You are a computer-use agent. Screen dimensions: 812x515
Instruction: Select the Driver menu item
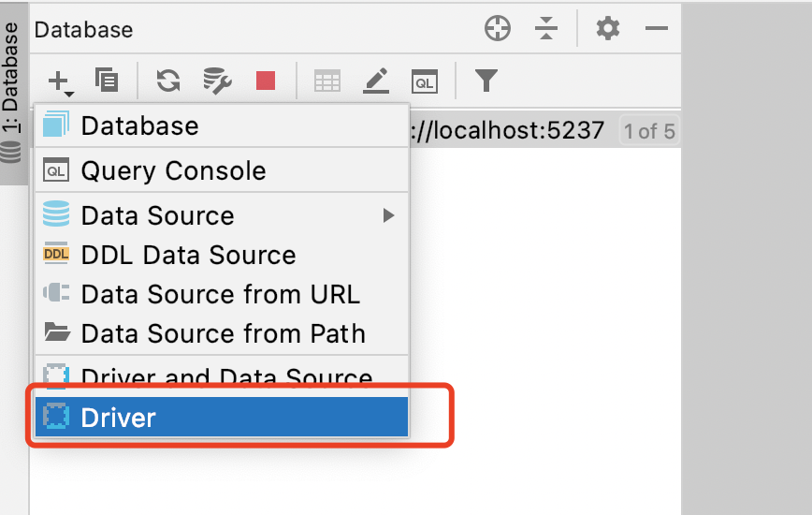click(x=222, y=417)
